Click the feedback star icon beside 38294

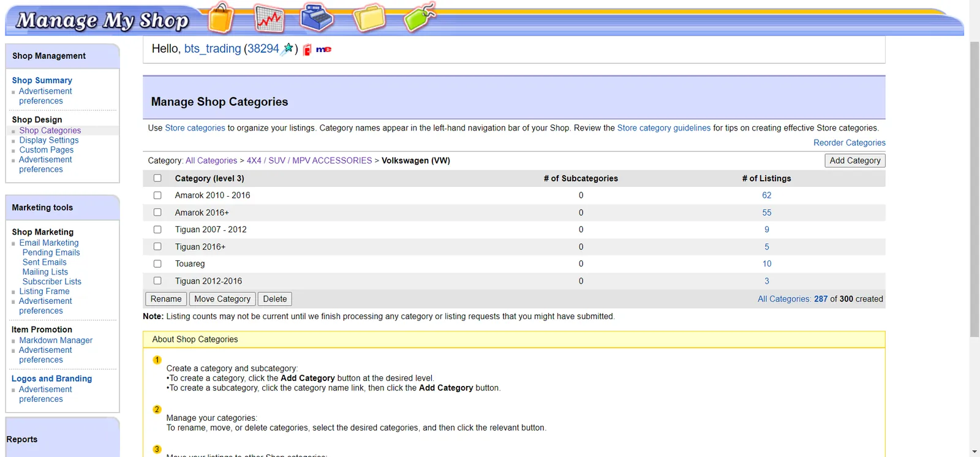[x=287, y=49]
